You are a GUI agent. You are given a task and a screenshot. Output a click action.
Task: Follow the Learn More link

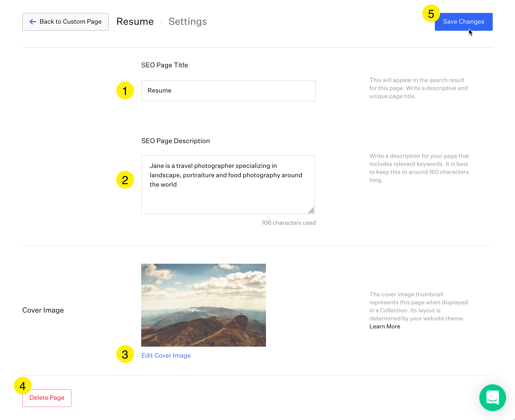(384, 326)
